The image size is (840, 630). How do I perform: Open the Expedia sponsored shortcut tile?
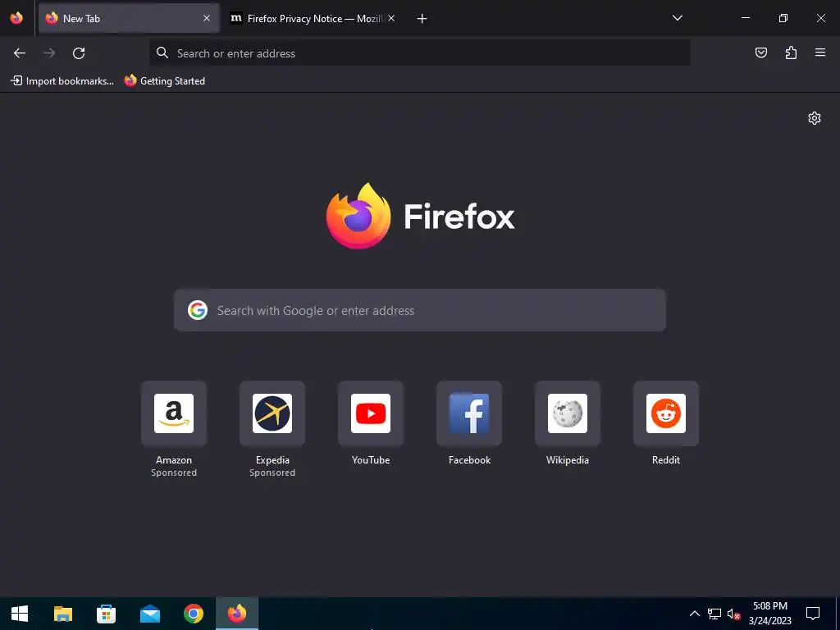[x=272, y=413]
